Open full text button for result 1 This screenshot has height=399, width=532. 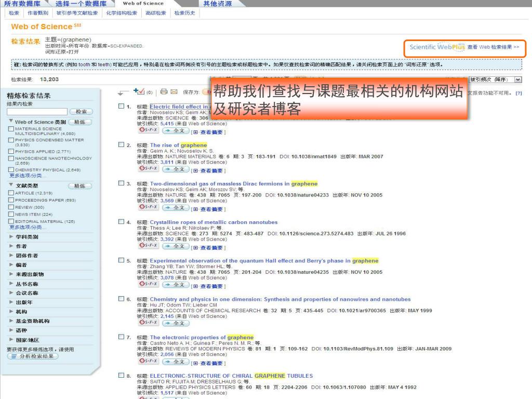(x=176, y=130)
